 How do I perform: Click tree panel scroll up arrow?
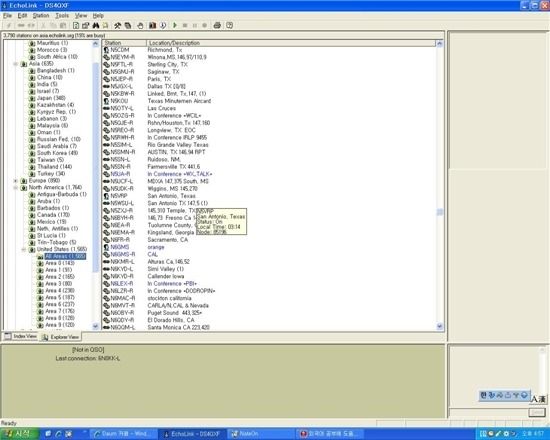95,44
